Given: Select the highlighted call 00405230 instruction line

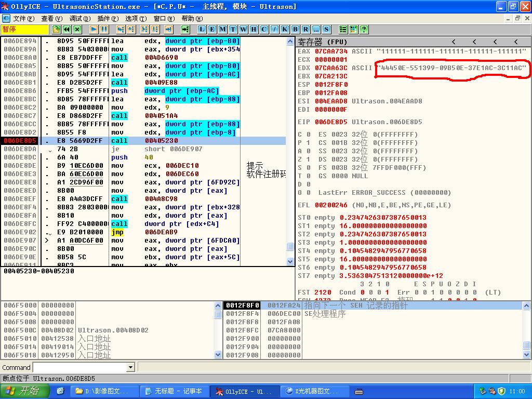Looking at the screenshot, I should click(x=144, y=141).
